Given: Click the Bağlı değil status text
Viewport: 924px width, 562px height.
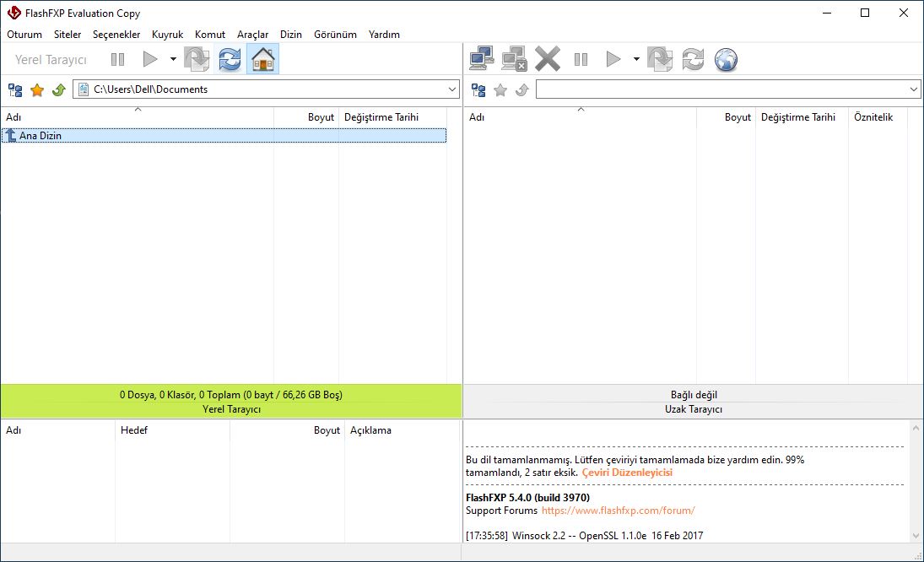Looking at the screenshot, I should 694,395.
